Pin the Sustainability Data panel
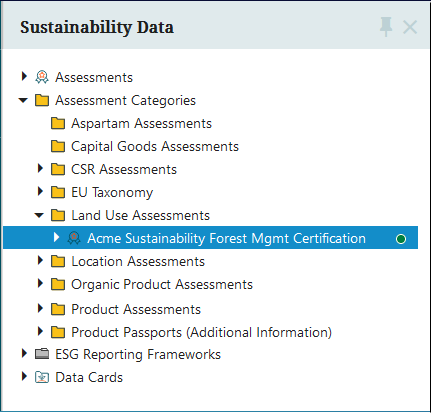Image resolution: width=432 pixels, height=413 pixels. point(386,27)
